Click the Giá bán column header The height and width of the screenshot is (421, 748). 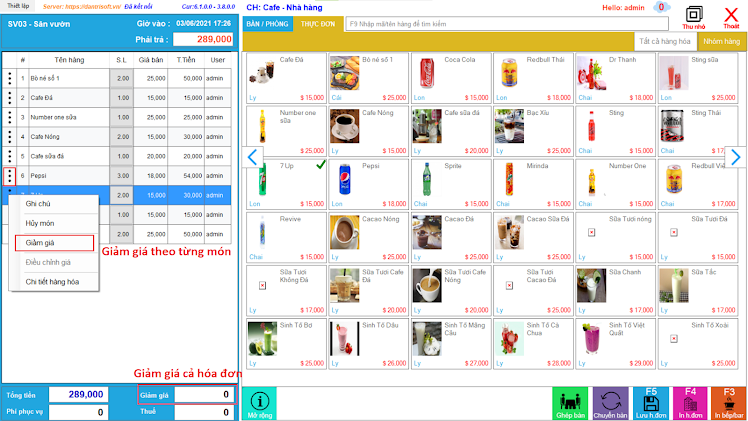(x=151, y=60)
